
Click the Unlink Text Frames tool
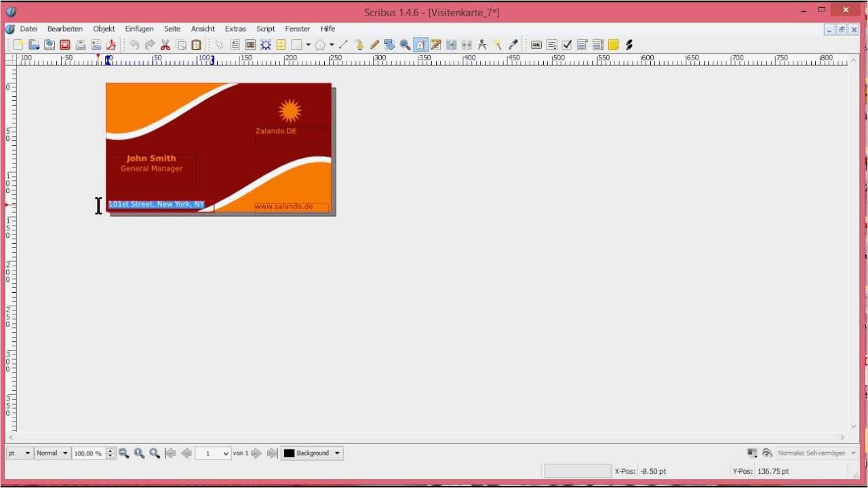coord(467,45)
